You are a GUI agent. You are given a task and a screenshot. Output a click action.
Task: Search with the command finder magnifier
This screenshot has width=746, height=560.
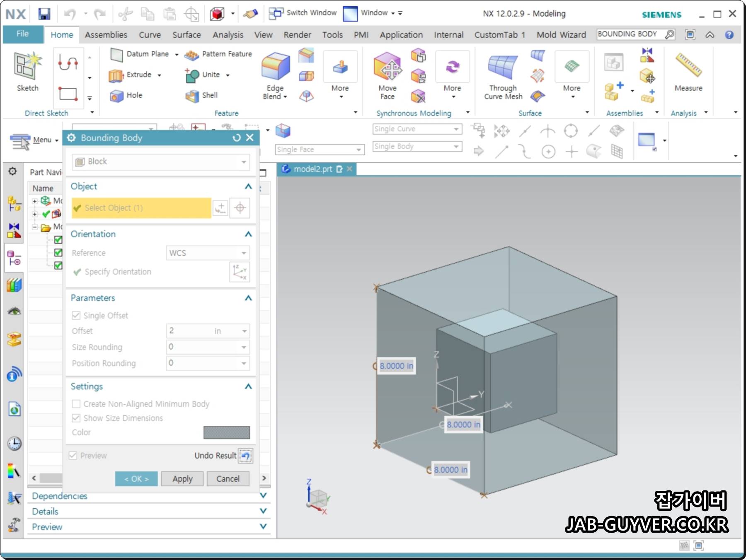[669, 34]
